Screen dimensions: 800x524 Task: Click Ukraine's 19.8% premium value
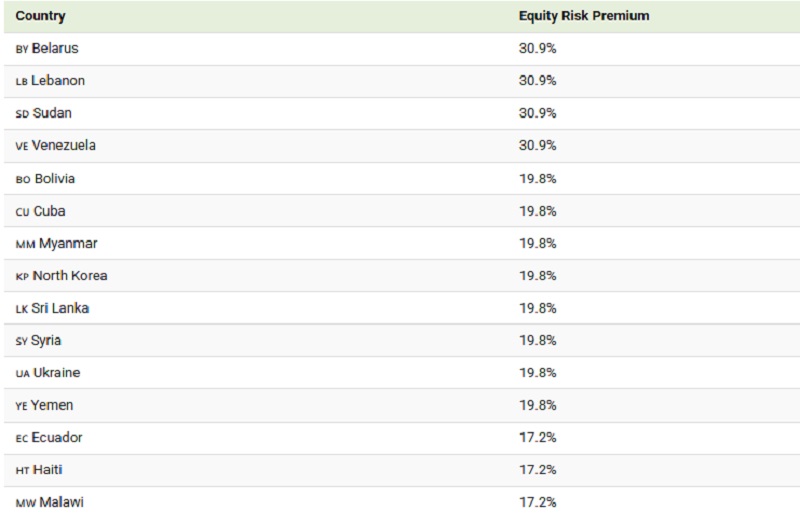[537, 373]
